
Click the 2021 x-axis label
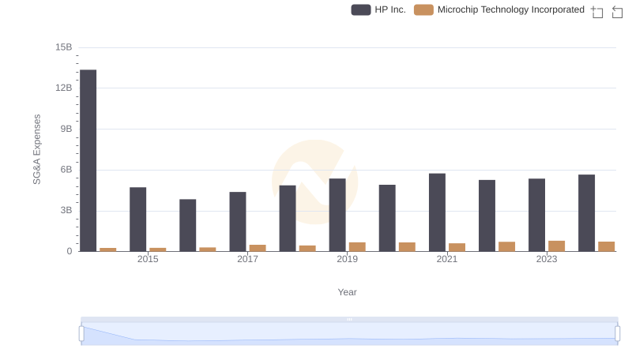(x=447, y=259)
